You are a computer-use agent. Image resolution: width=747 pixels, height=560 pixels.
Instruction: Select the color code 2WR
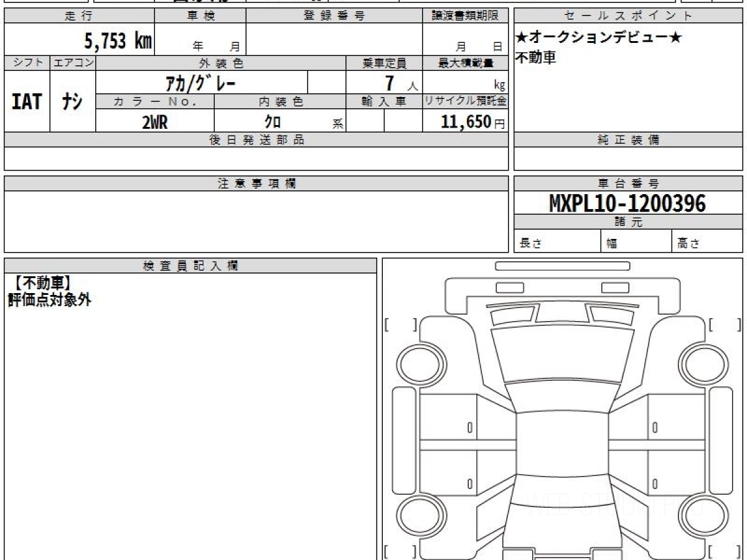click(x=155, y=122)
